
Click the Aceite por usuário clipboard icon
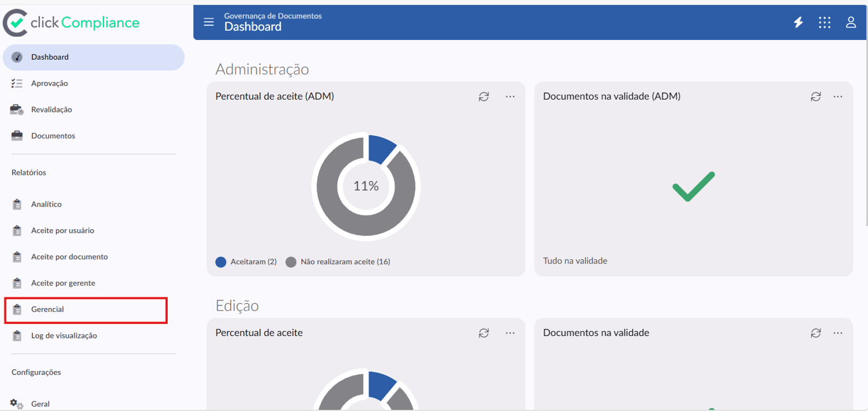pyautogui.click(x=17, y=231)
